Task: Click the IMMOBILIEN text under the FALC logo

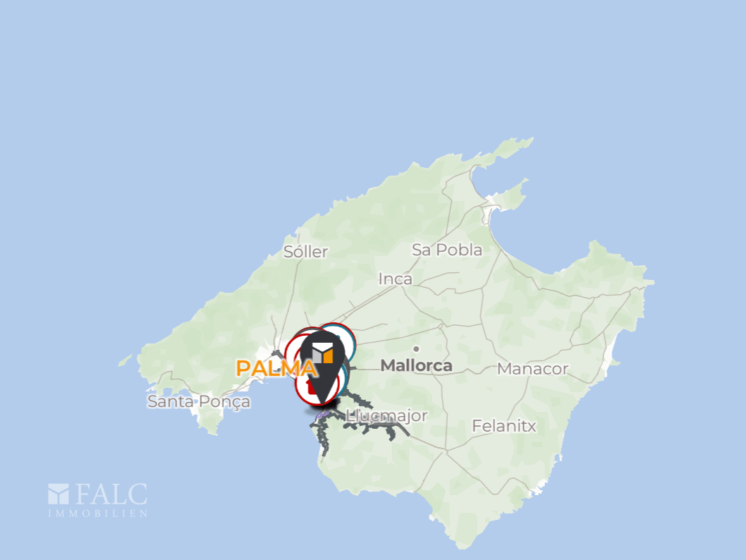Action: coord(98,513)
